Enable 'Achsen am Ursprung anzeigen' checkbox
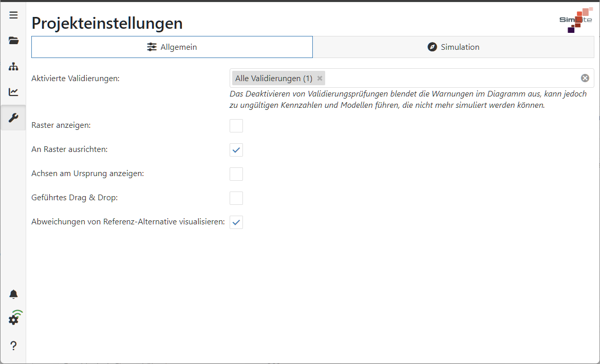The height and width of the screenshot is (364, 600). (x=236, y=174)
